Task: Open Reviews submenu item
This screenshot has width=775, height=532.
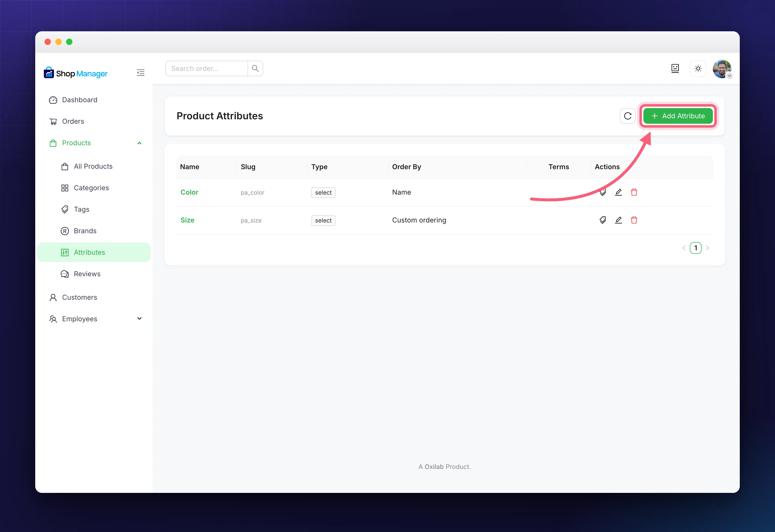Action: coord(94,274)
